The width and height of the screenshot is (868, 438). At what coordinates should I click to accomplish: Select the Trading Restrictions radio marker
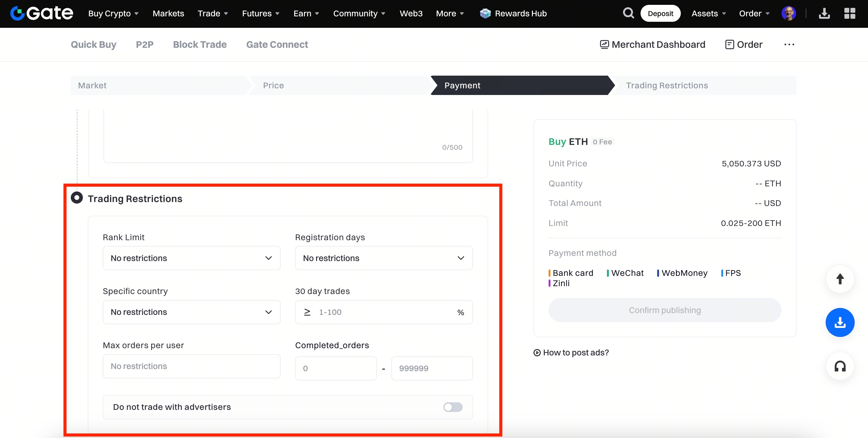coord(77,198)
